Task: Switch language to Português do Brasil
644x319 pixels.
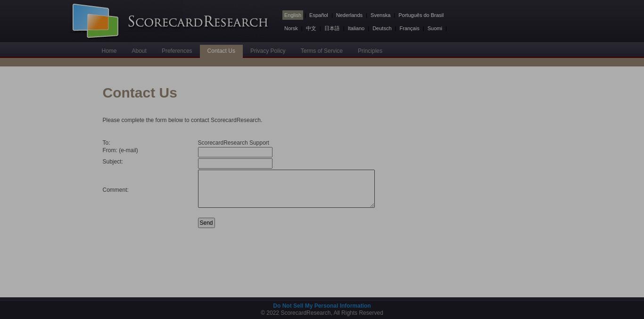Action: coord(421,15)
